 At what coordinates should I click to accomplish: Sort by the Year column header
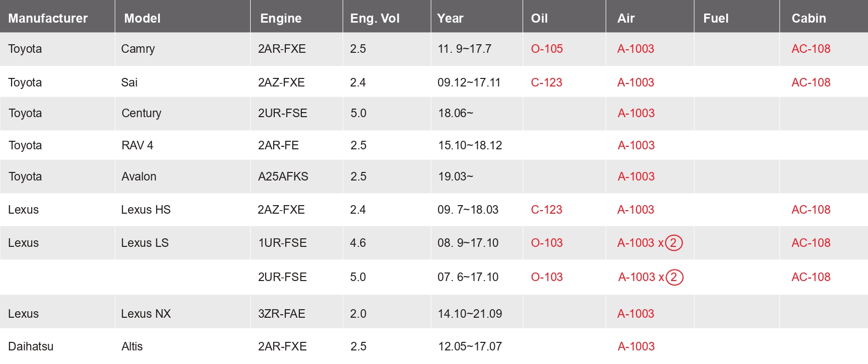point(450,19)
